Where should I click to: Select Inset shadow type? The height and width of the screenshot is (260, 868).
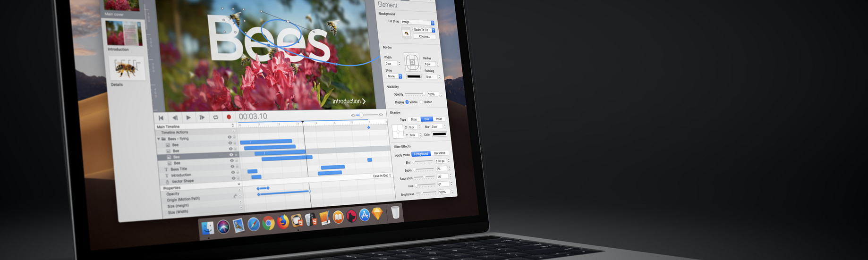point(439,118)
